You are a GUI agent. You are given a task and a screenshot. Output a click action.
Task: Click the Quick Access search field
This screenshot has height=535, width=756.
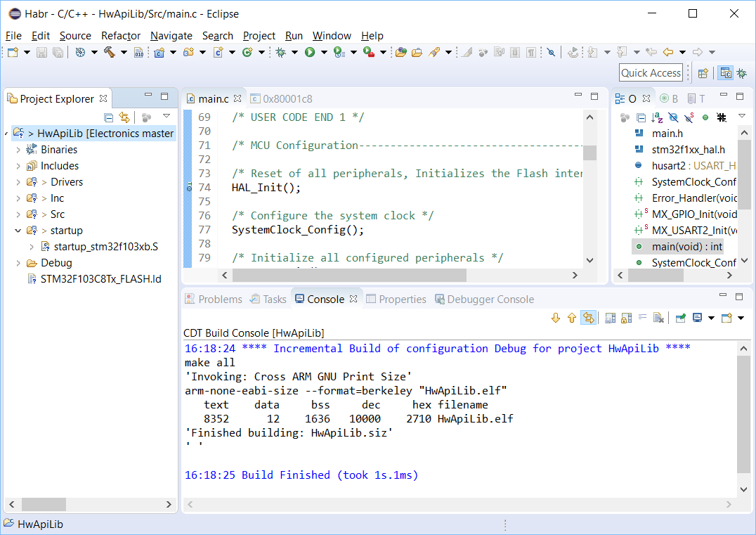pos(651,72)
